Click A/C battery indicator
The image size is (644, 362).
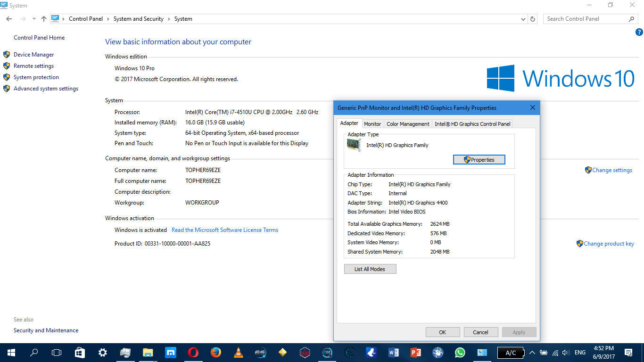coord(511,353)
